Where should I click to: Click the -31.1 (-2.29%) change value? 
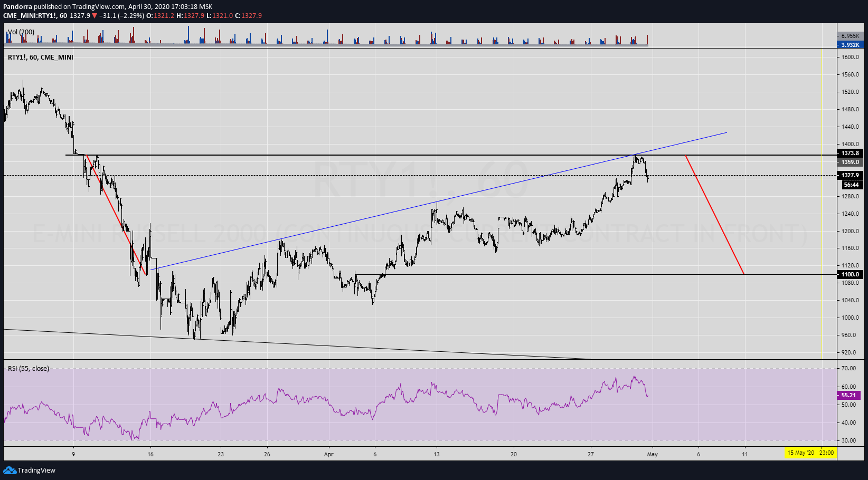click(x=121, y=15)
